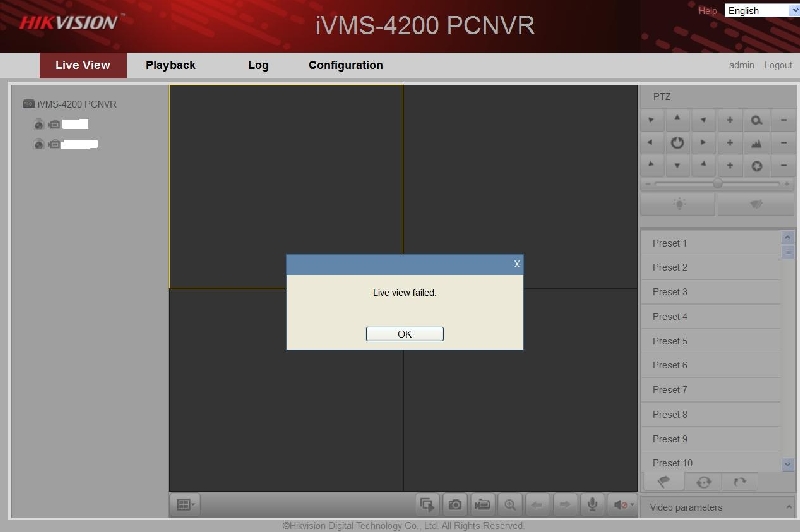Click the start all live view icon
Screen dimensions: 800x532
(427, 505)
